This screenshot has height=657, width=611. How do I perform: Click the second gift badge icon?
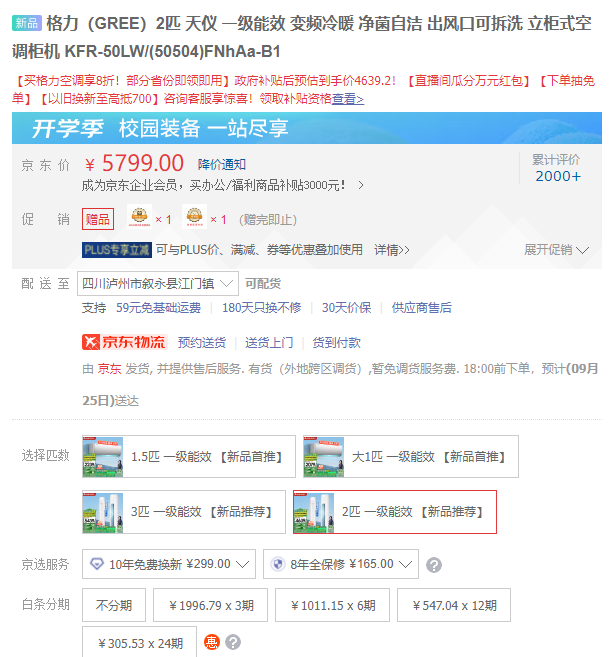coord(194,217)
